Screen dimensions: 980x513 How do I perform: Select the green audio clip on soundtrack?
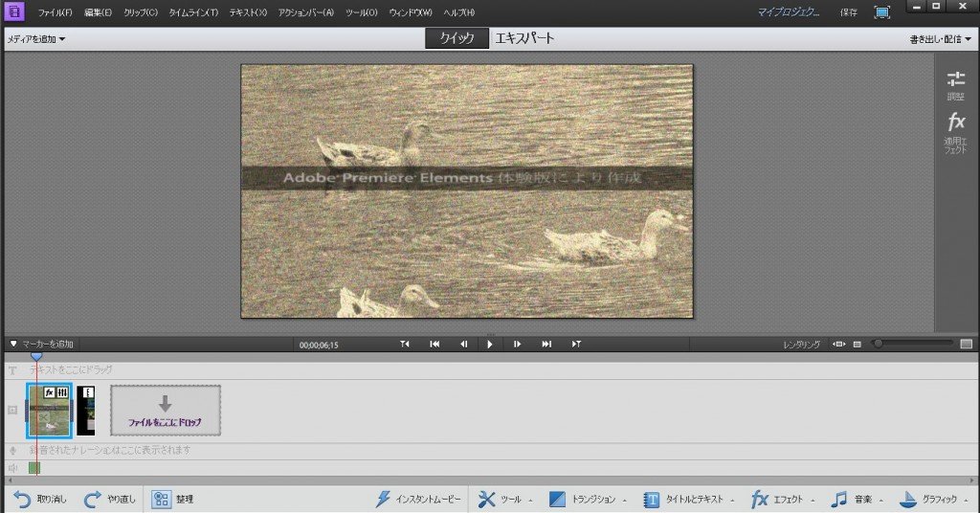[x=34, y=468]
